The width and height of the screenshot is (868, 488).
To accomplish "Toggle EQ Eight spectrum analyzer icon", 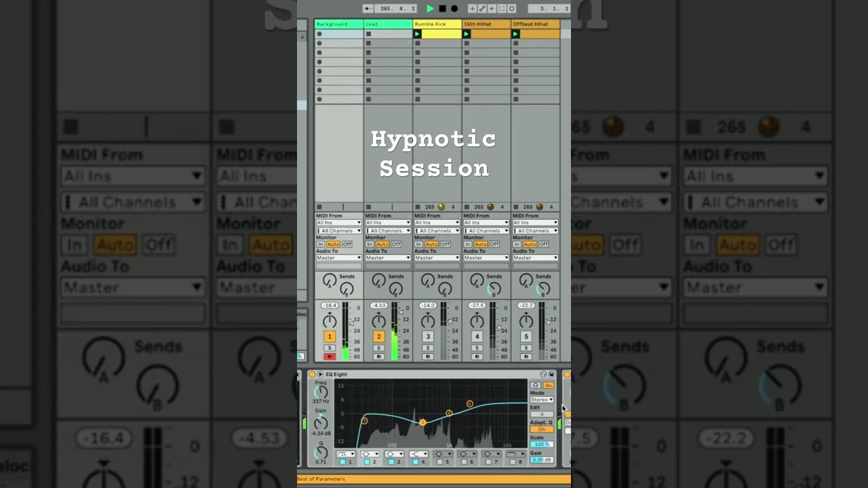I will [x=548, y=385].
